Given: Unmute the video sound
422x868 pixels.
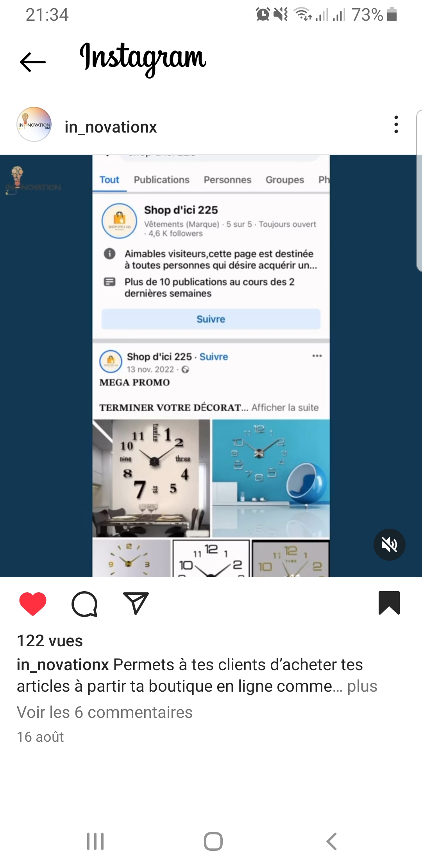Looking at the screenshot, I should (389, 545).
